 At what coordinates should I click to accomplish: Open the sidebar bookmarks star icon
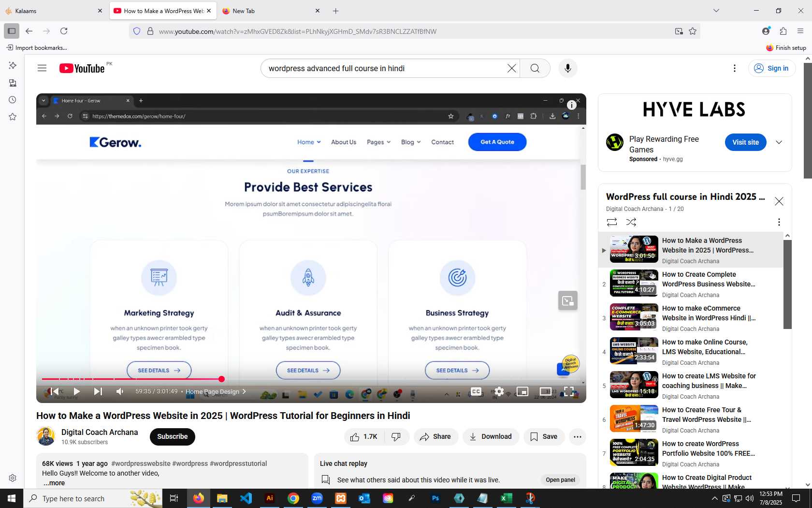click(x=13, y=117)
